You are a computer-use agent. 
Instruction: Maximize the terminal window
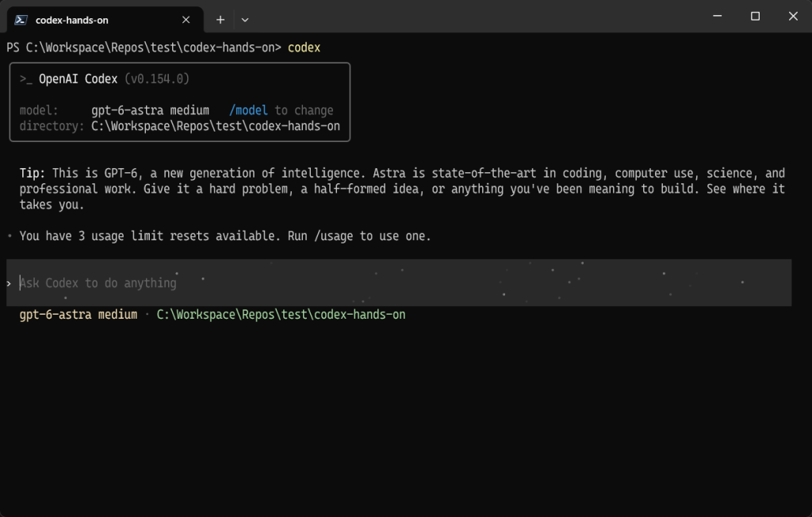[x=755, y=16]
